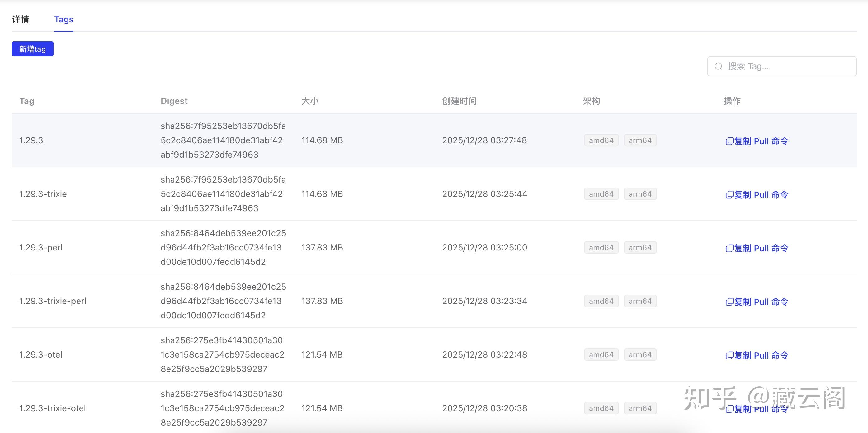The height and width of the screenshot is (433, 868).
Task: Click the Digest column header
Action: pos(174,101)
